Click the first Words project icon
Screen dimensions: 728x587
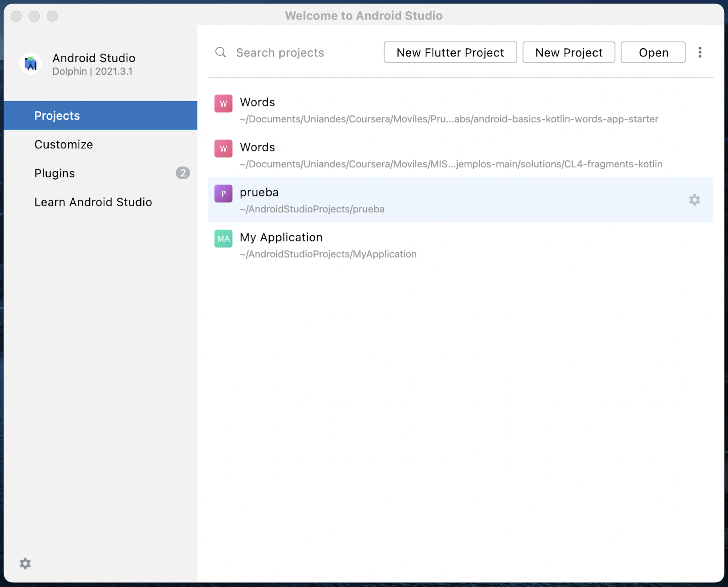223,103
